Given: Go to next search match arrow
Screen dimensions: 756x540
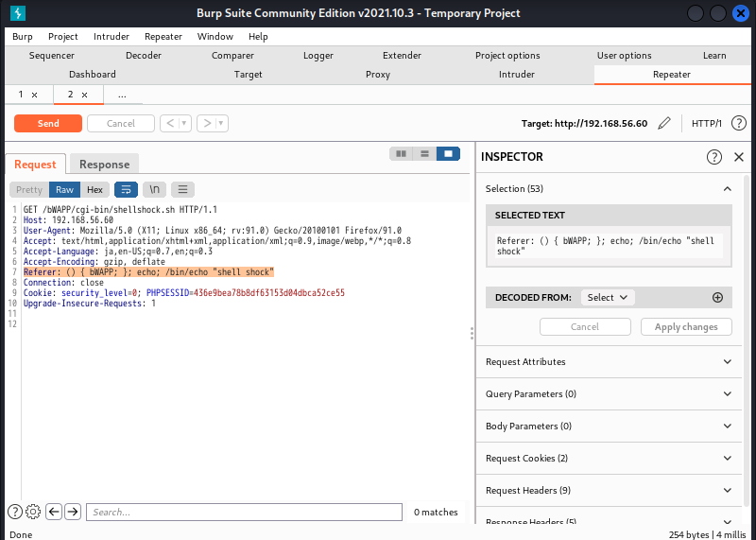Looking at the screenshot, I should coord(73,512).
